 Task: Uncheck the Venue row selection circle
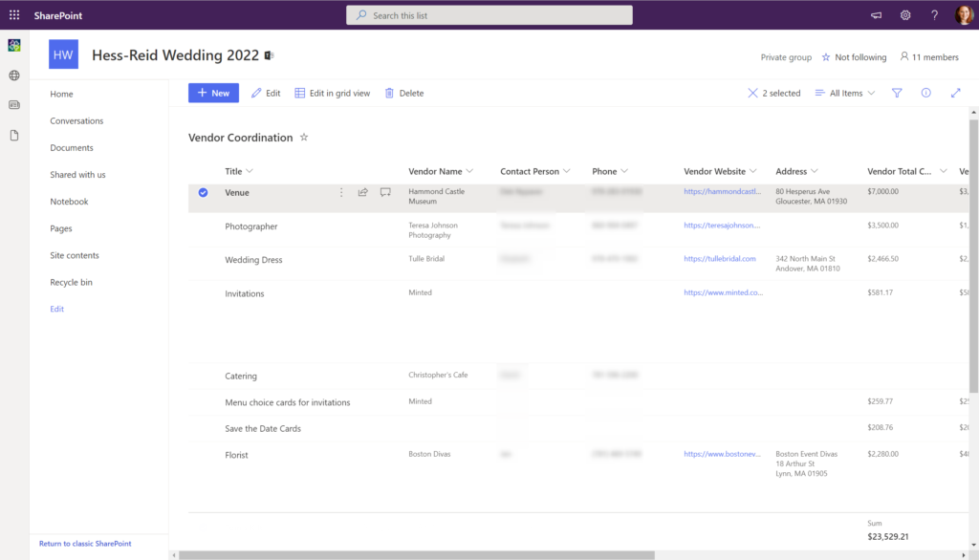[x=203, y=192]
